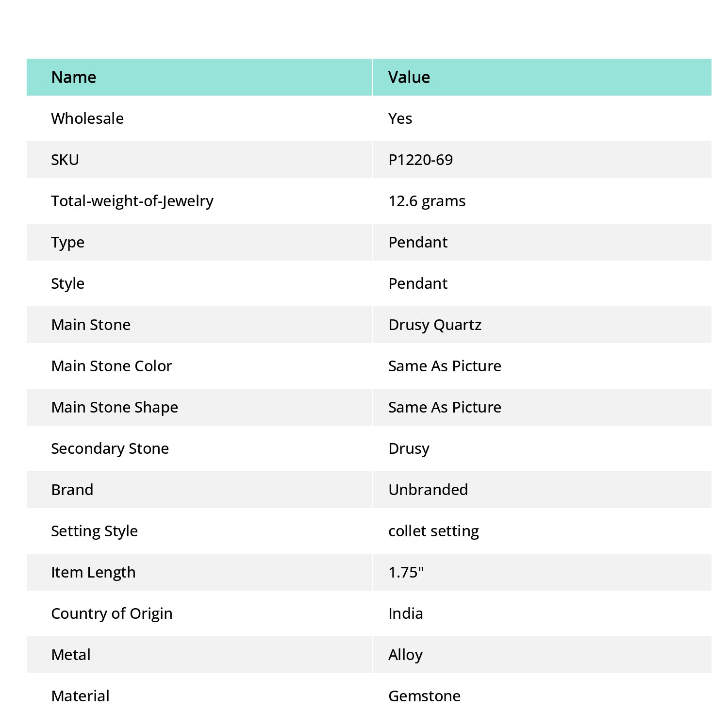This screenshot has width=728, height=728.
Task: Select the Style label cell
Action: tap(199, 283)
